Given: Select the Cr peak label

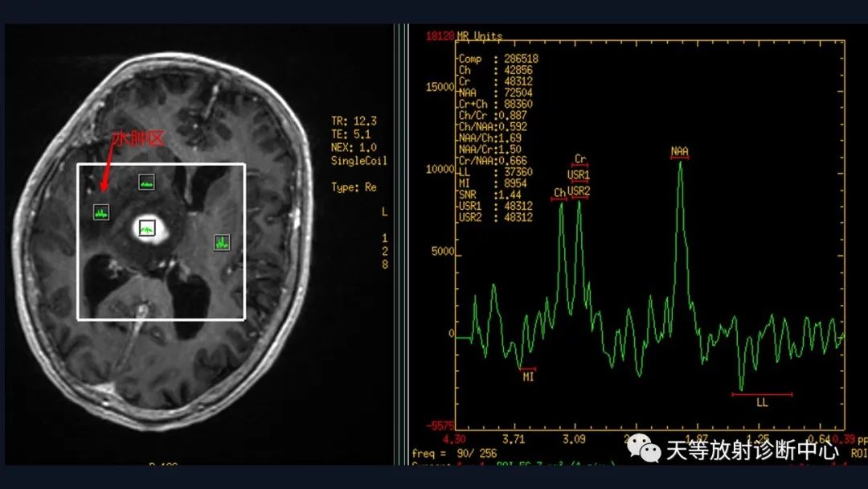Looking at the screenshot, I should click(x=580, y=159).
